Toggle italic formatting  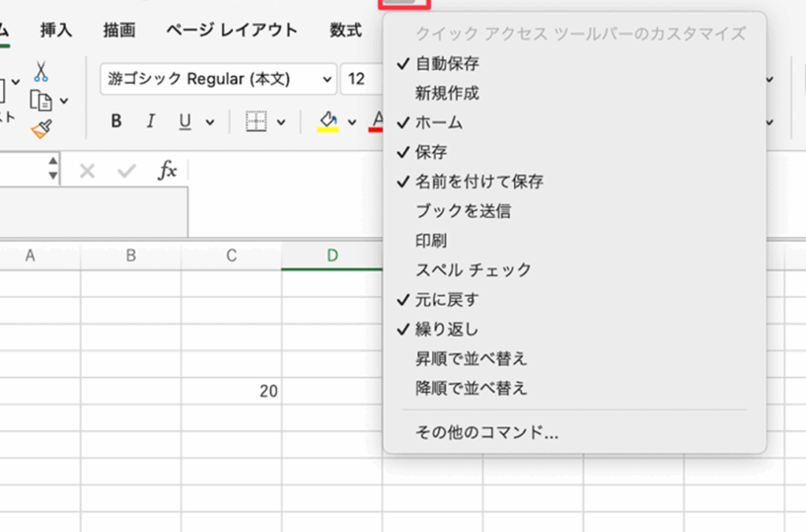150,121
